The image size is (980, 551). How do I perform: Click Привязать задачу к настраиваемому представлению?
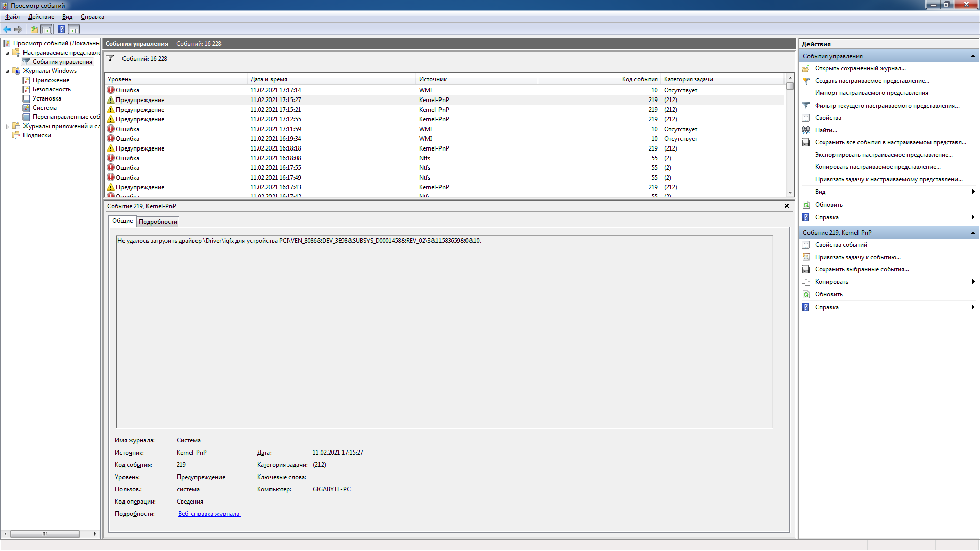tap(889, 179)
